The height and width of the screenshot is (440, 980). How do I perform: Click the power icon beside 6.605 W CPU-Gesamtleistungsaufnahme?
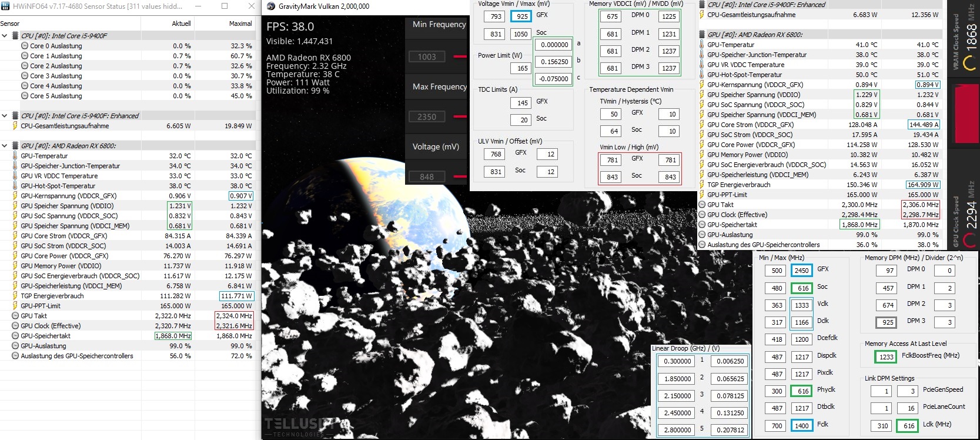[15, 126]
